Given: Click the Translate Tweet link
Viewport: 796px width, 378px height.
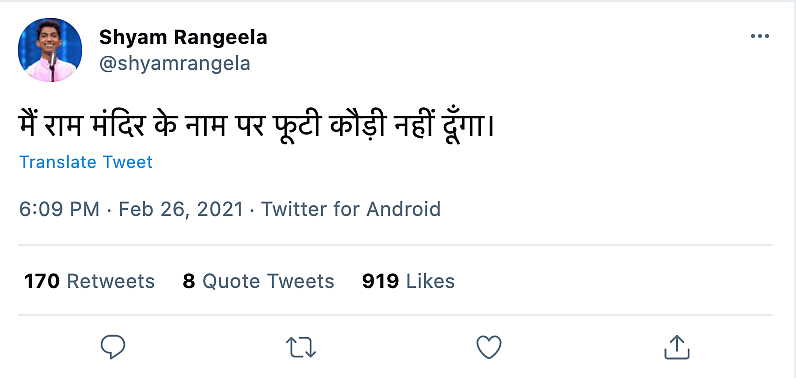Looking at the screenshot, I should (86, 162).
